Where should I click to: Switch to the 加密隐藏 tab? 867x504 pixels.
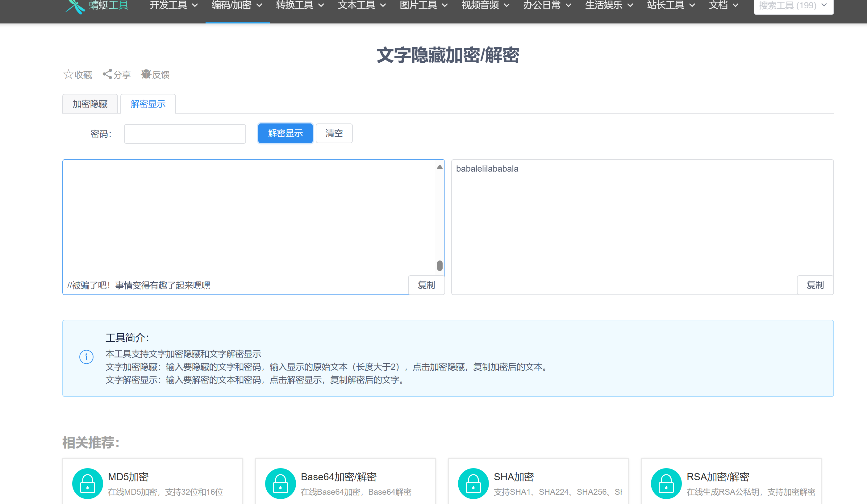point(90,104)
